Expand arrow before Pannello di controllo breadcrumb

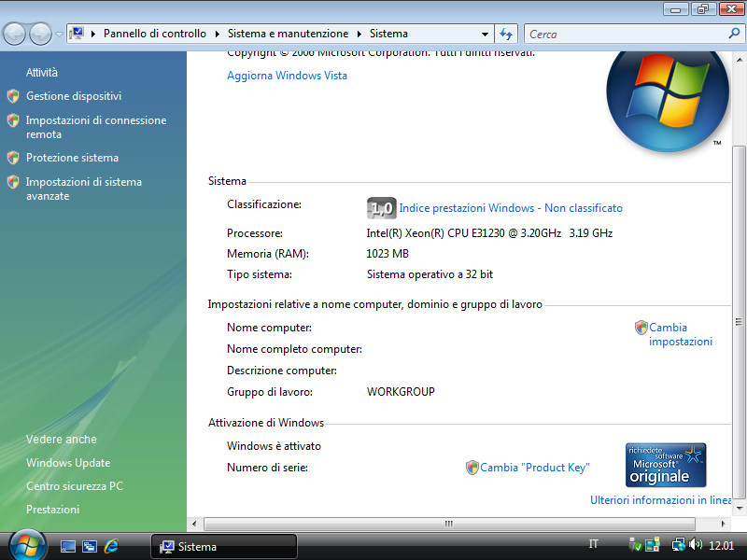coord(93,34)
